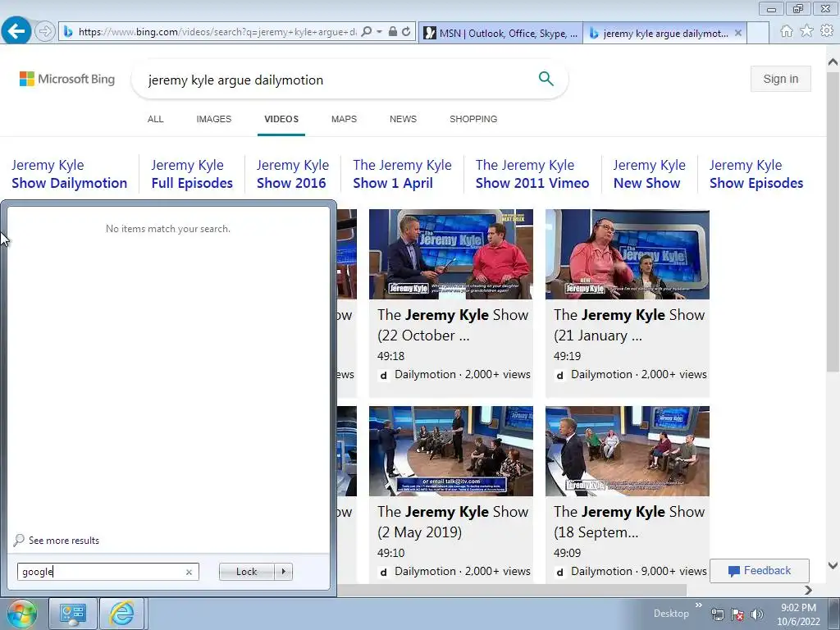The image size is (840, 630).
Task: Expand the Desktop toolbar chevron on taskbar
Action: [699, 606]
